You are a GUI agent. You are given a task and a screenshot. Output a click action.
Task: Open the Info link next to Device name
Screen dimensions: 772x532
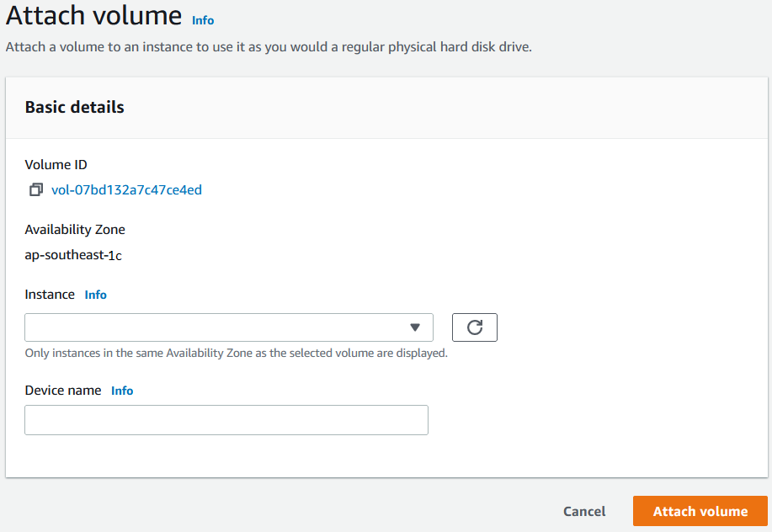[122, 391]
